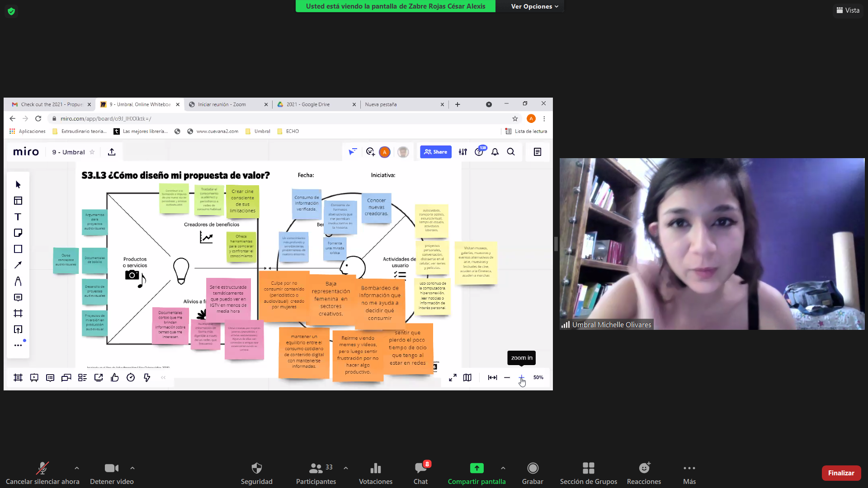Open Miro notifications bell

point(495,152)
